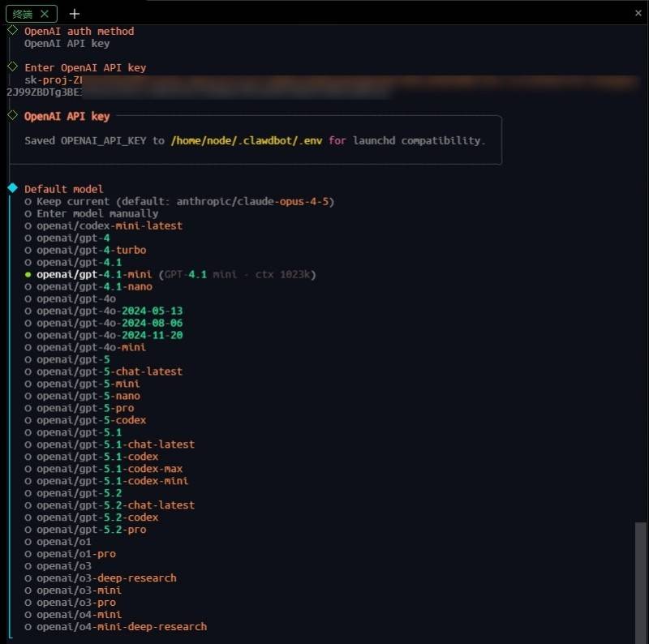Choose openai/gpt-5.1-codex-max model
Screen dimensions: 649x644
point(104,469)
